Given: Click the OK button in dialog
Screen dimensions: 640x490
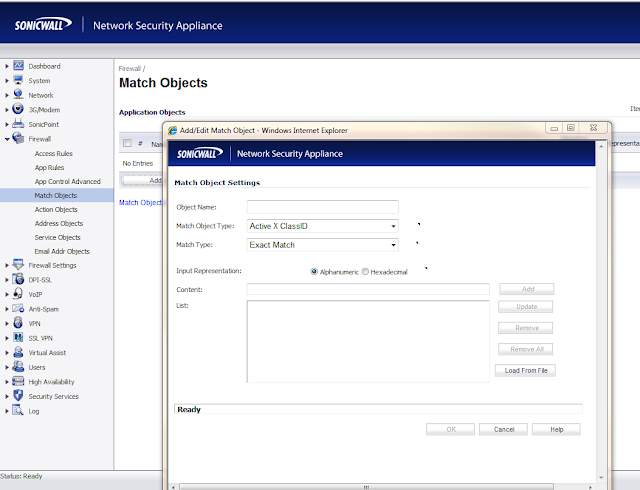Looking at the screenshot, I should point(451,429).
